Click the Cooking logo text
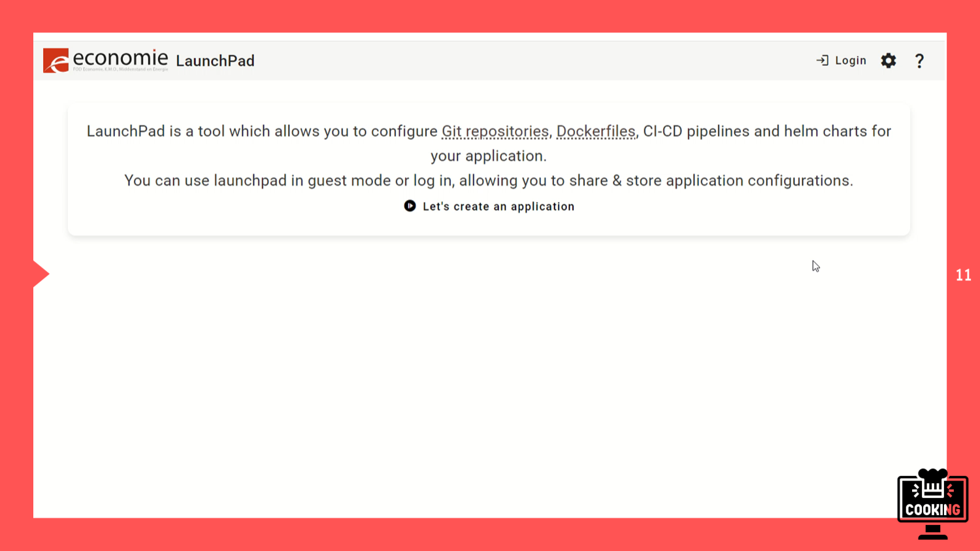Image resolution: width=980 pixels, height=551 pixels. [932, 509]
